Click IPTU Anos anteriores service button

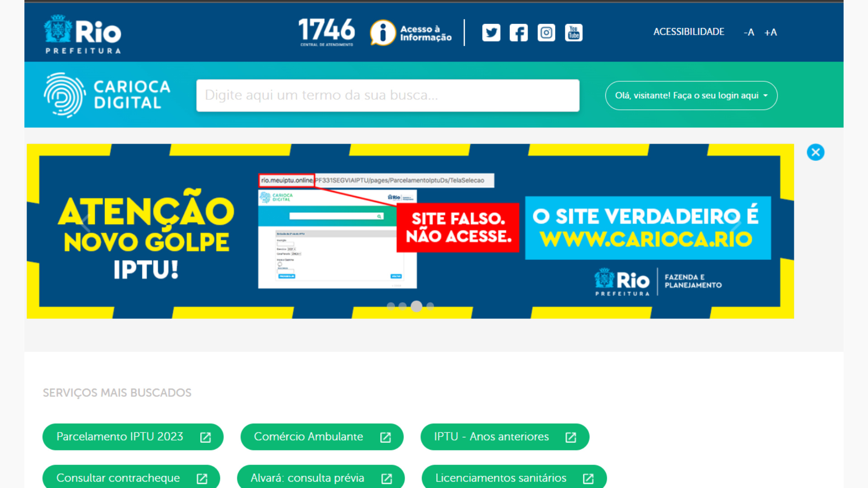(x=505, y=437)
